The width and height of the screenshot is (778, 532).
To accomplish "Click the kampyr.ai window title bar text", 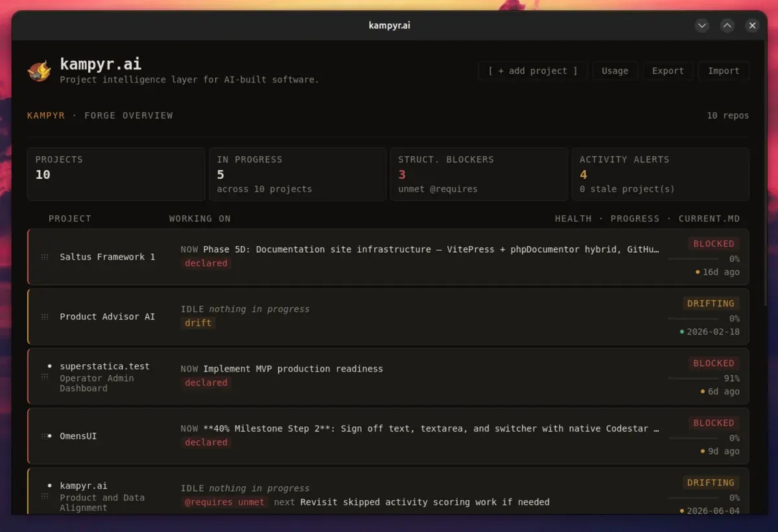I will point(389,25).
